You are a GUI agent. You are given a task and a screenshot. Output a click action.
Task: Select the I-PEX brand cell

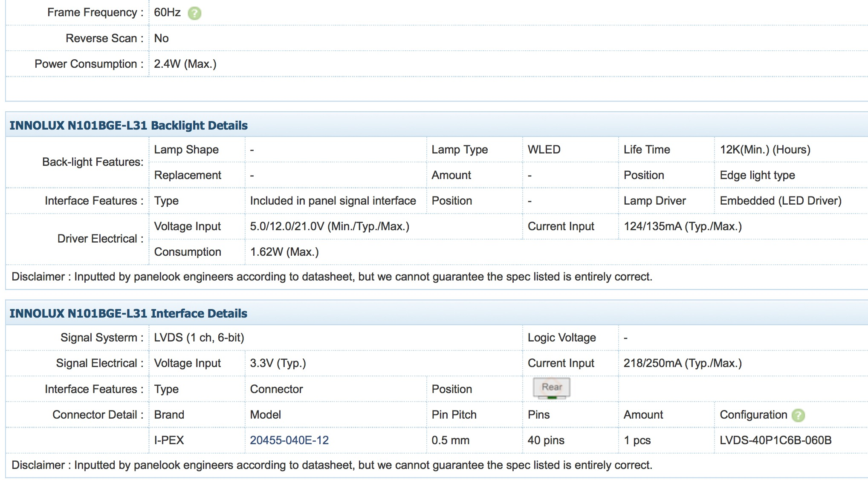169,440
